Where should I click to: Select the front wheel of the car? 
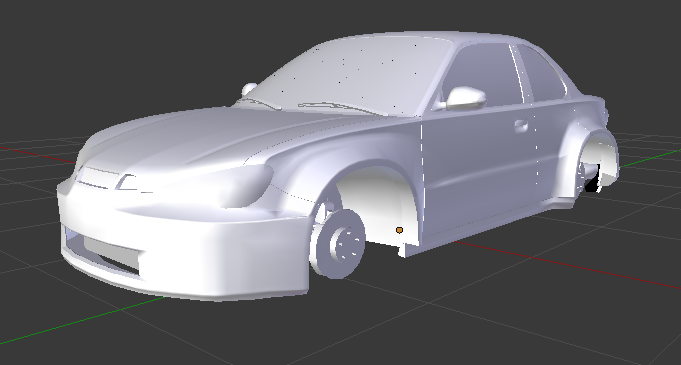(x=338, y=243)
